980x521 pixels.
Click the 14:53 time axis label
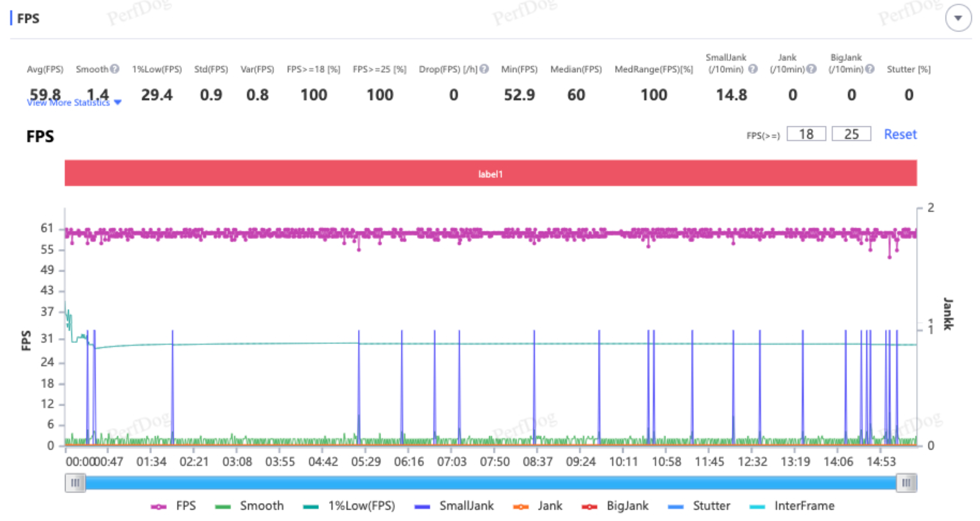881,462
